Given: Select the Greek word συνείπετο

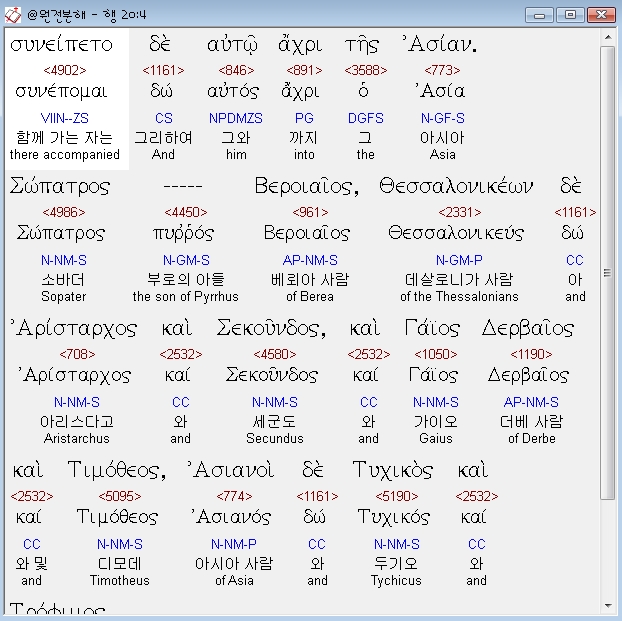Looking at the screenshot, I should [x=61, y=44].
